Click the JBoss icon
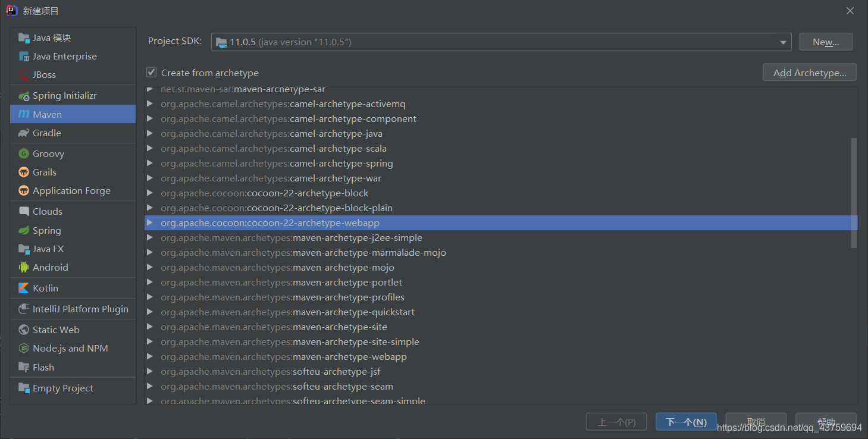Viewport: 868px width, 439px height. [24, 75]
